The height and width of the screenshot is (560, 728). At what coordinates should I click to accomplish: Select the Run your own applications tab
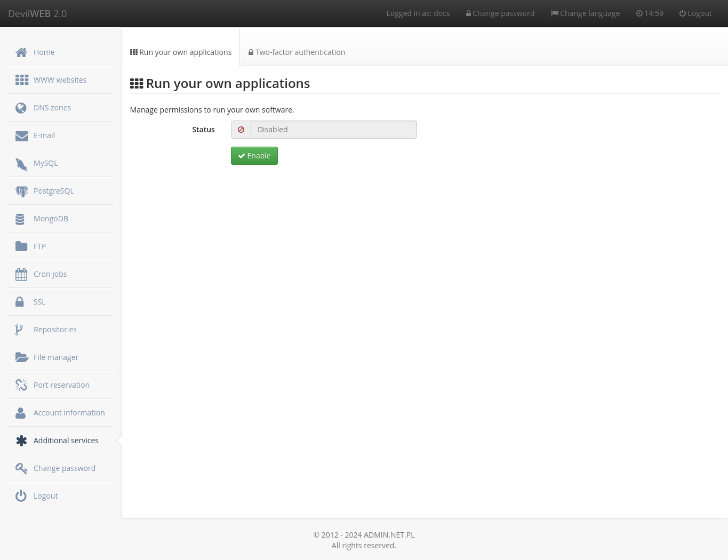point(181,52)
